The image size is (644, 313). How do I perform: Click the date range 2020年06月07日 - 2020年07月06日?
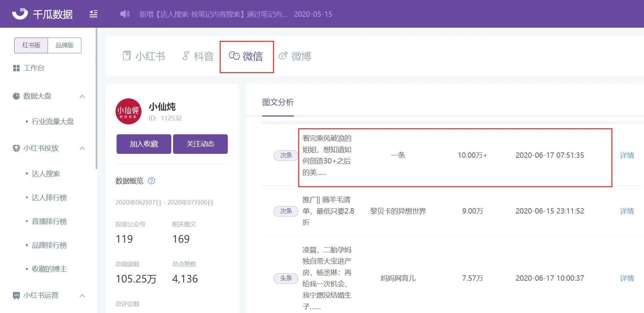tap(164, 203)
